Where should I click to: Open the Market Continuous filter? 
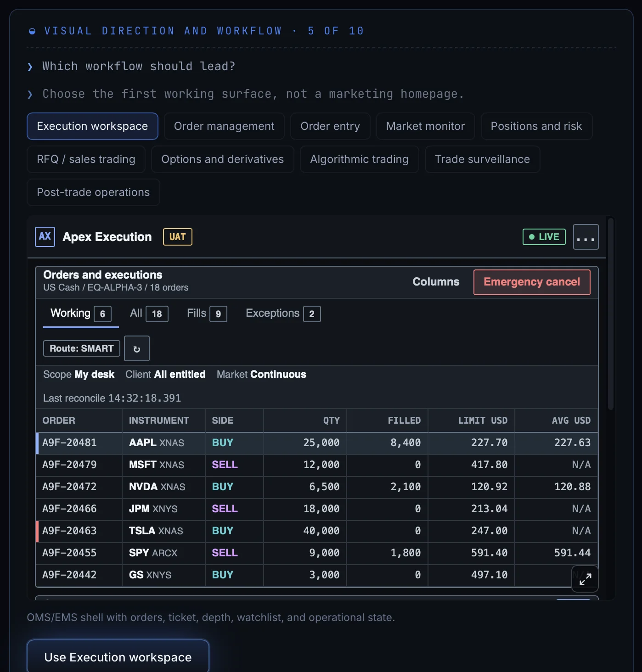(x=261, y=375)
